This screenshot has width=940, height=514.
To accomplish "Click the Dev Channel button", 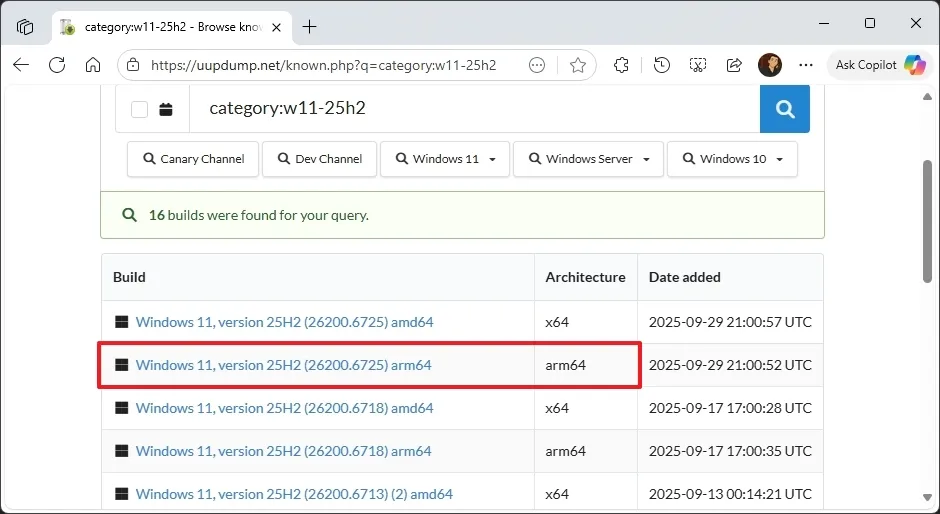I will [x=319, y=159].
